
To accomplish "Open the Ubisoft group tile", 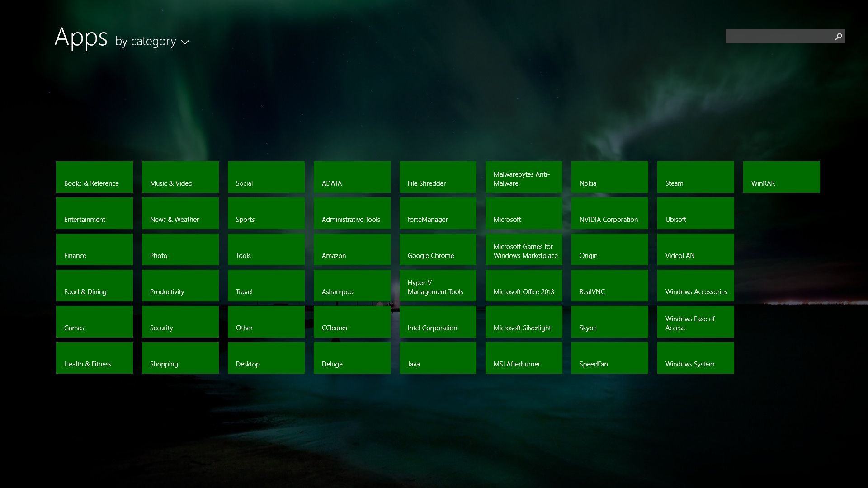I will [696, 213].
